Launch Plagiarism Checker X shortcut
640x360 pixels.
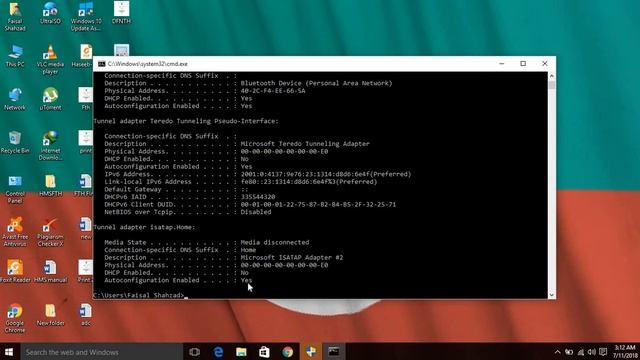[50, 233]
